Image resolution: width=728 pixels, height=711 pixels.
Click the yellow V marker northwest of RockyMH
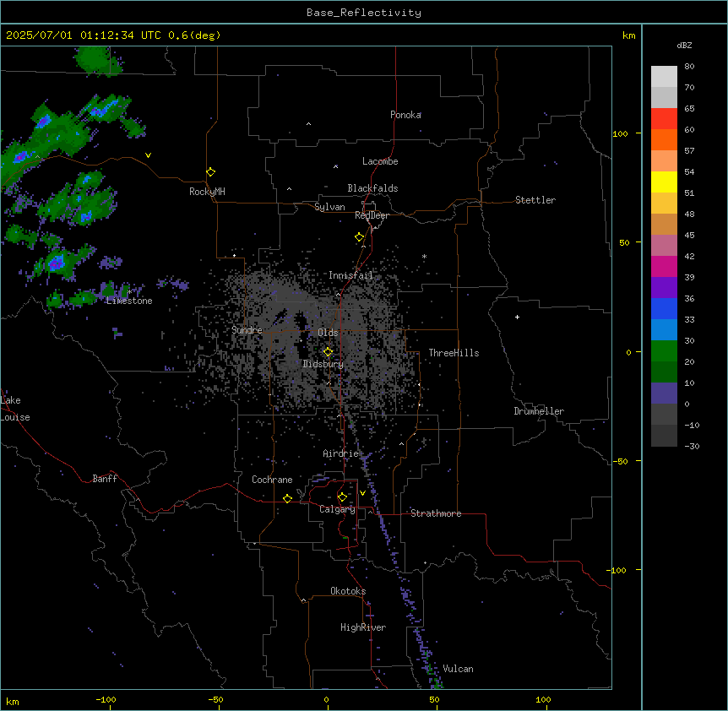148,155
